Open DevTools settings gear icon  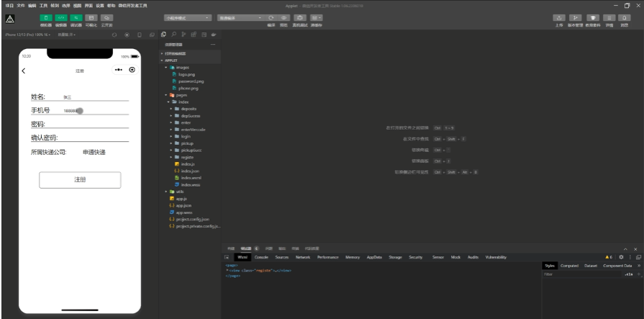pos(620,256)
